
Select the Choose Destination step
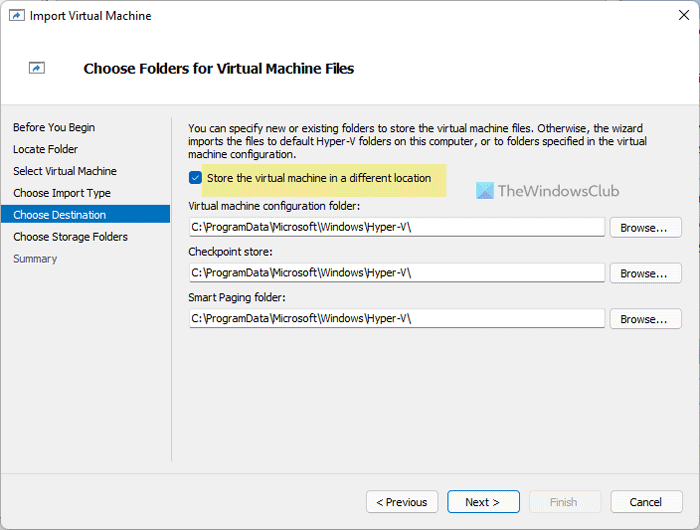pyautogui.click(x=60, y=215)
